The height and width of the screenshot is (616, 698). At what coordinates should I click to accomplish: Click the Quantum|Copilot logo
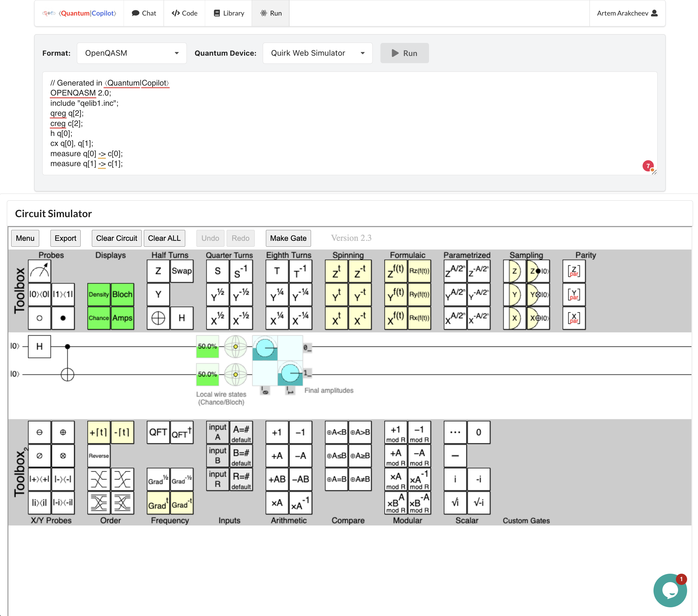[79, 13]
